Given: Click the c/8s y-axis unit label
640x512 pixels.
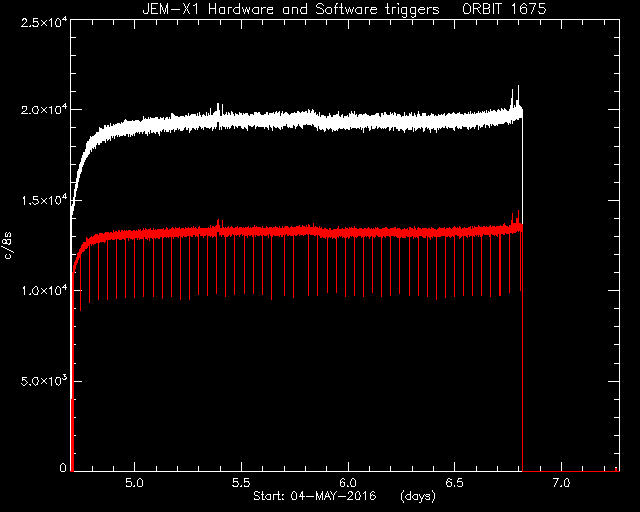Looking at the screenshot, I should click(8, 245).
